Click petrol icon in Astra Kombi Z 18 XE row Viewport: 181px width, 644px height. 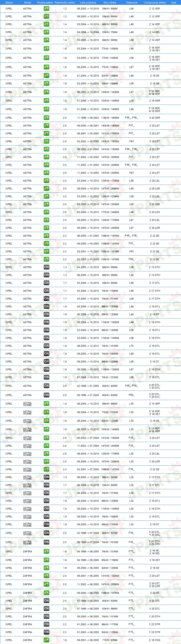tap(47, 421)
